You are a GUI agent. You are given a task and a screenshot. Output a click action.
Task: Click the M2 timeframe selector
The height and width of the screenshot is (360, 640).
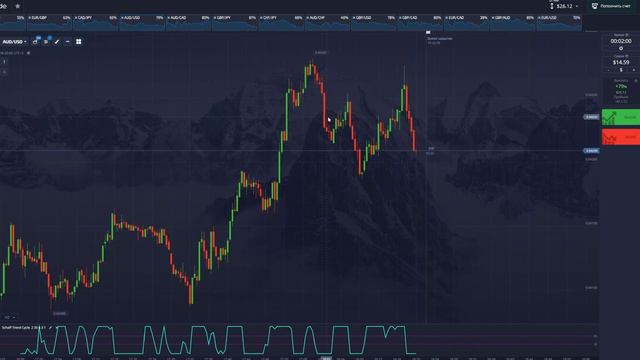(9, 317)
